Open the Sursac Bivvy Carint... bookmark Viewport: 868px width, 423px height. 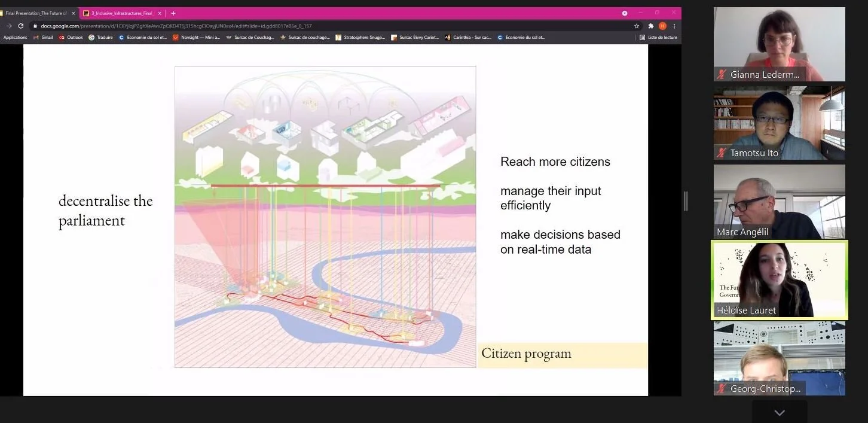pos(415,37)
